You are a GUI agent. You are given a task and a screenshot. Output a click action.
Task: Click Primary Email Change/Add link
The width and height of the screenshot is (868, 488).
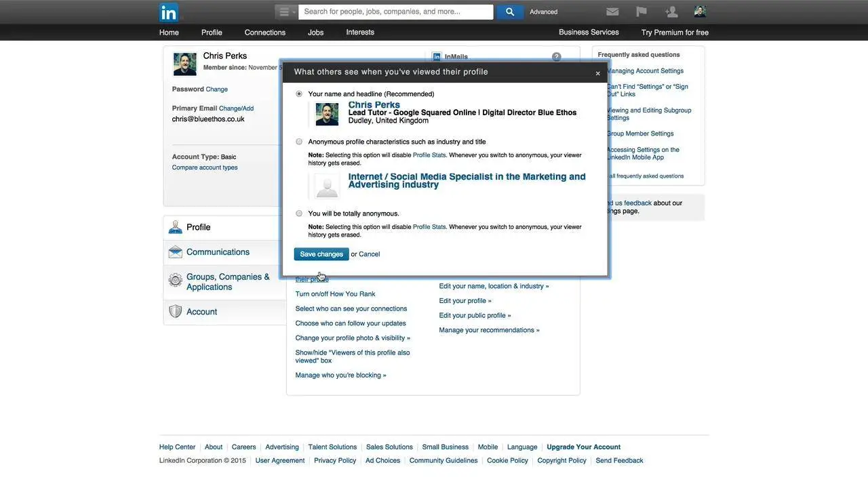coord(236,108)
